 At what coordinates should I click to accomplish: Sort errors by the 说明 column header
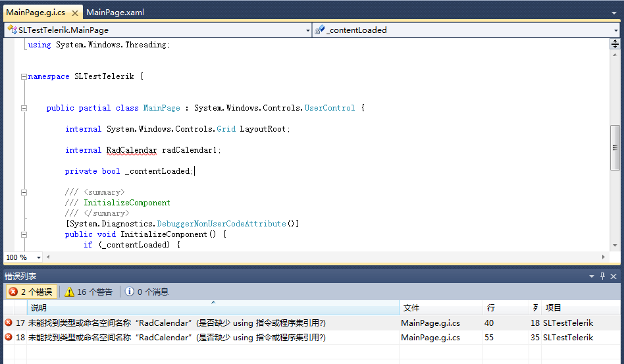click(x=213, y=308)
